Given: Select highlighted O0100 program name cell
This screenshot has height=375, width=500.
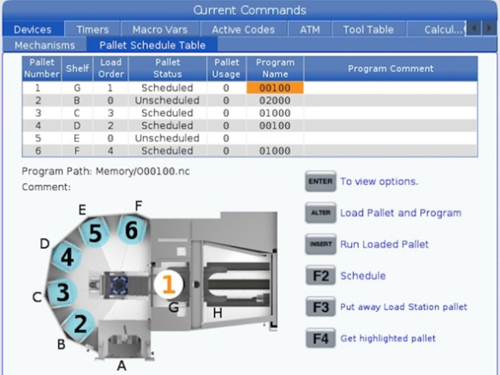Looking at the screenshot, I should click(275, 88).
